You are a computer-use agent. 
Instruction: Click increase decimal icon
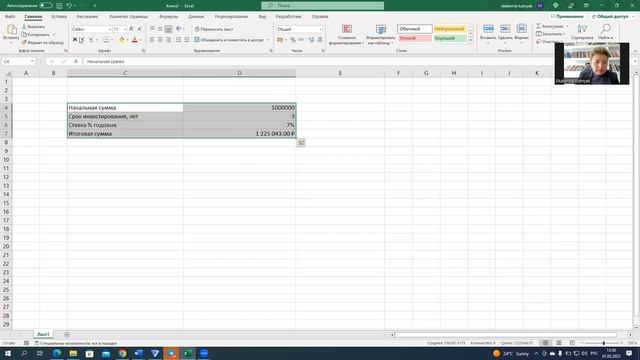point(311,40)
